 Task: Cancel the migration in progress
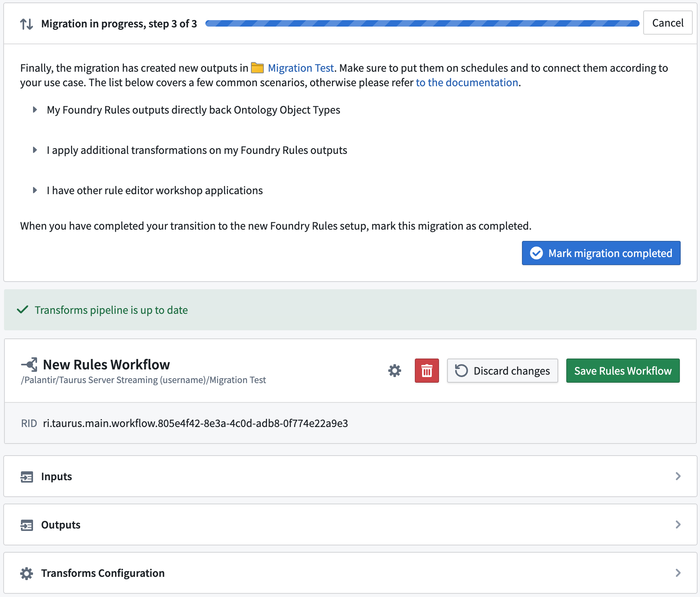click(668, 23)
